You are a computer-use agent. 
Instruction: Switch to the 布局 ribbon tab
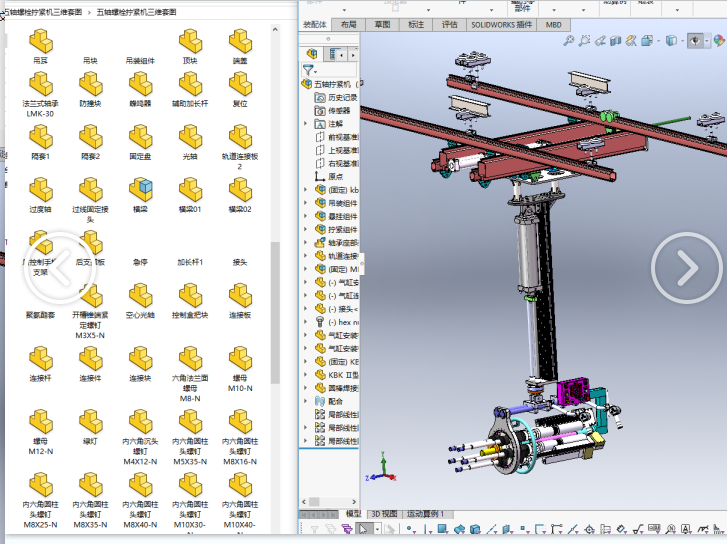coord(348,24)
